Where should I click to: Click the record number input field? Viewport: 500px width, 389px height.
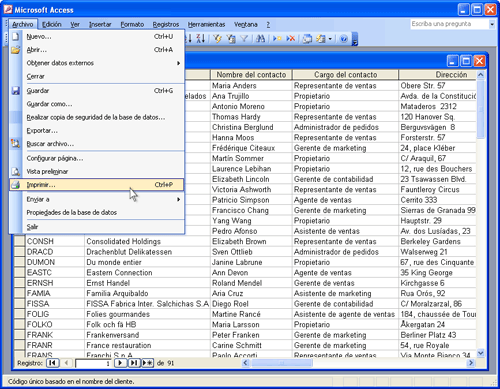coord(93,363)
